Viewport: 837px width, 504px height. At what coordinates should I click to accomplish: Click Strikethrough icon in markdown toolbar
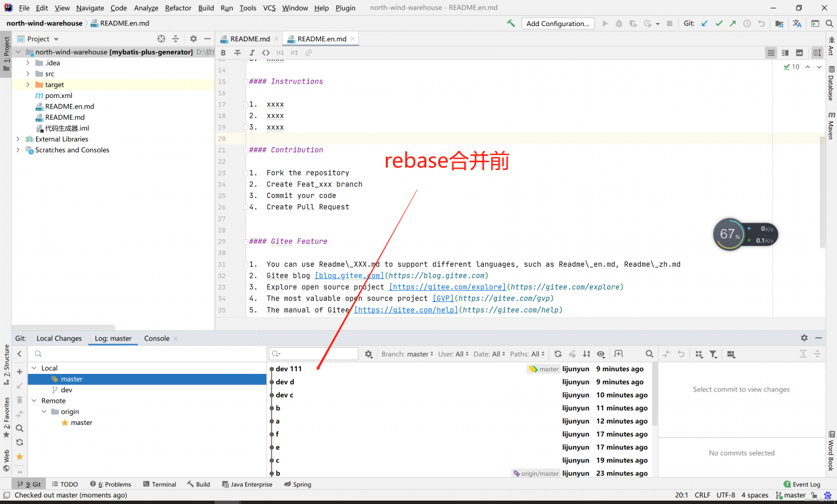tap(237, 53)
